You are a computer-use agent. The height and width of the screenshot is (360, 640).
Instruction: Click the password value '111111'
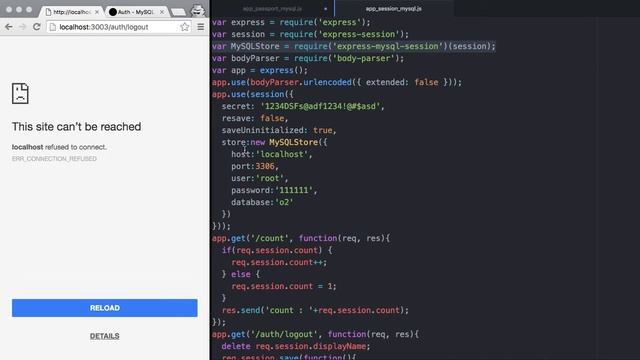[294, 190]
